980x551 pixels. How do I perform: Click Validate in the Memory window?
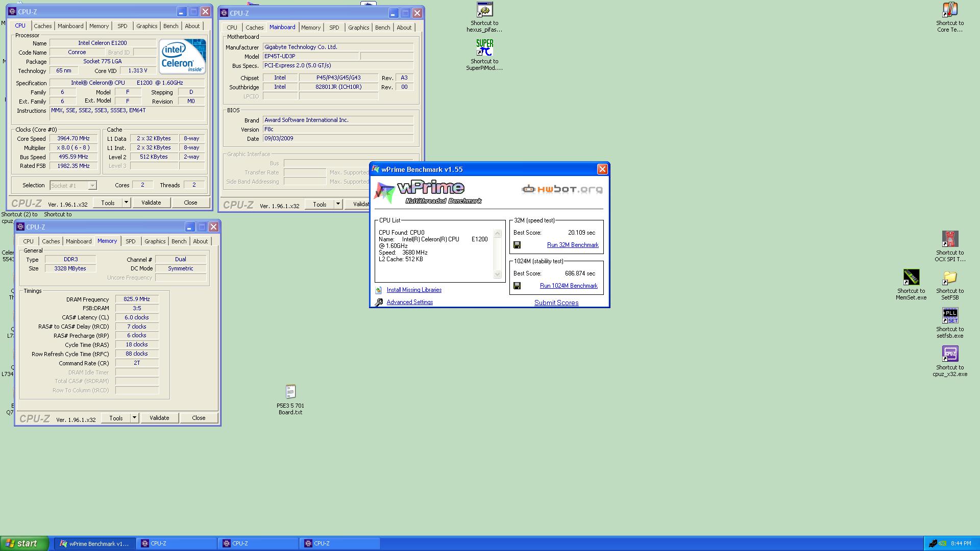(159, 418)
